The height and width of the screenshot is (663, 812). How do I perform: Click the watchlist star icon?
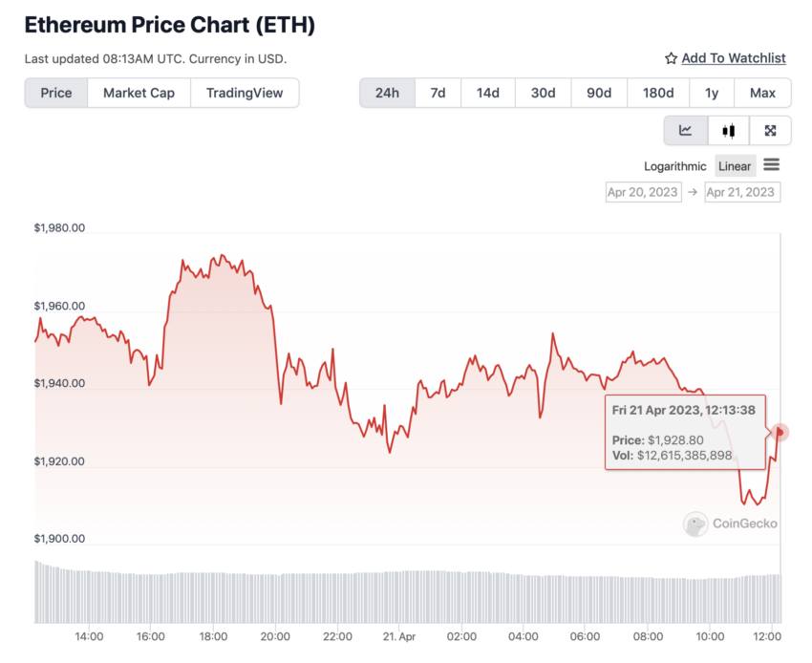point(672,58)
